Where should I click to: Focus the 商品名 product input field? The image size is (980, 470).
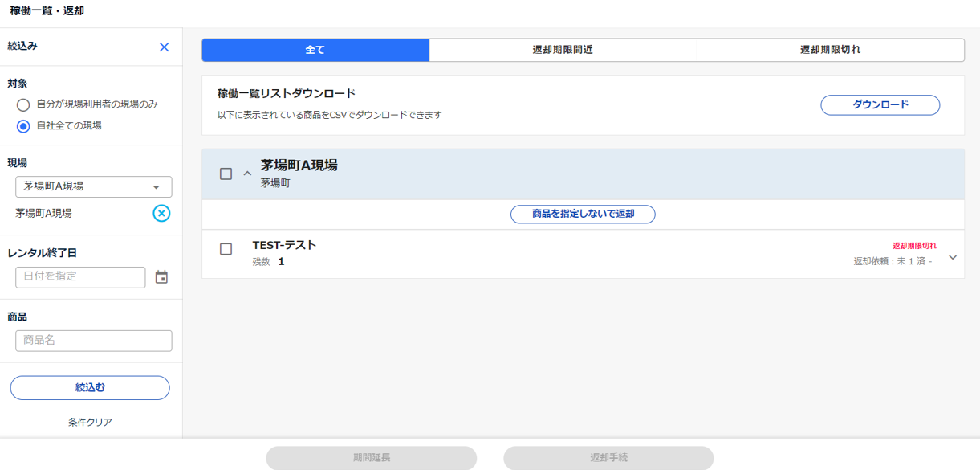93,341
